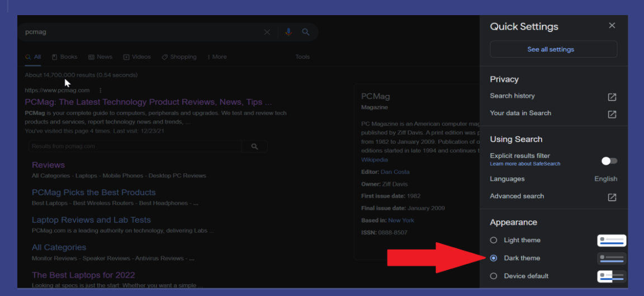This screenshot has height=296, width=644.
Task: Close the Quick Settings panel
Action: (612, 26)
